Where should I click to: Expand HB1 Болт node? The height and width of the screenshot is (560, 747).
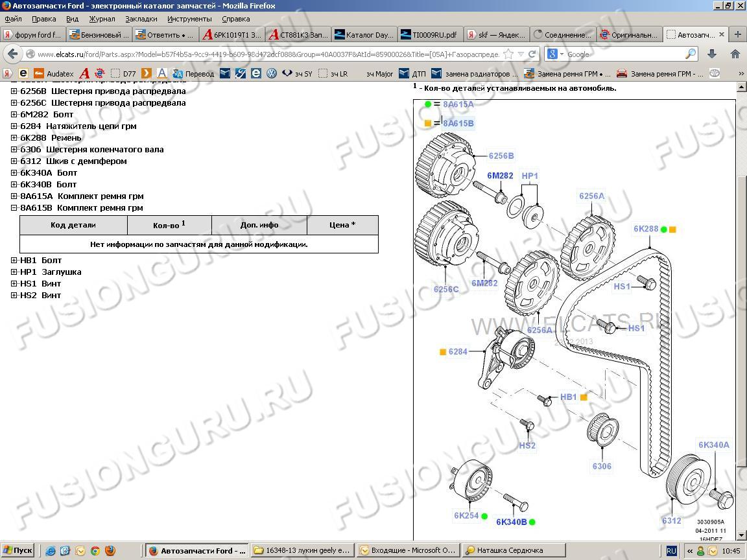tap(14, 261)
